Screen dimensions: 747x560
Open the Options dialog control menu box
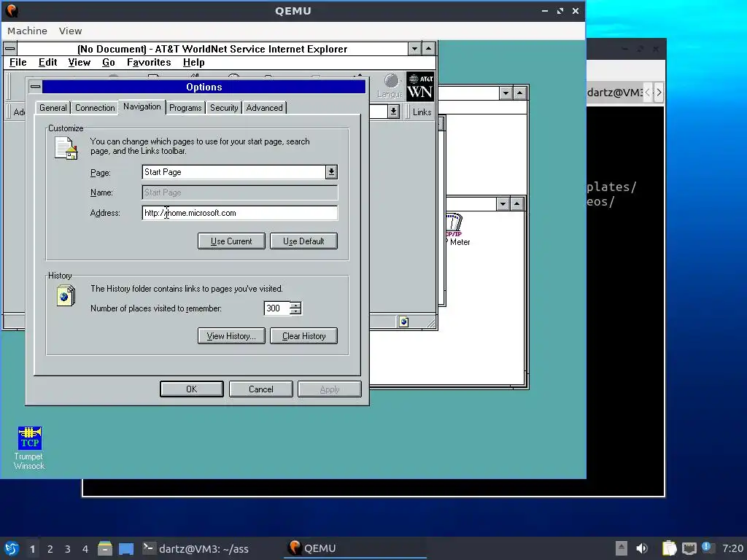coord(35,87)
